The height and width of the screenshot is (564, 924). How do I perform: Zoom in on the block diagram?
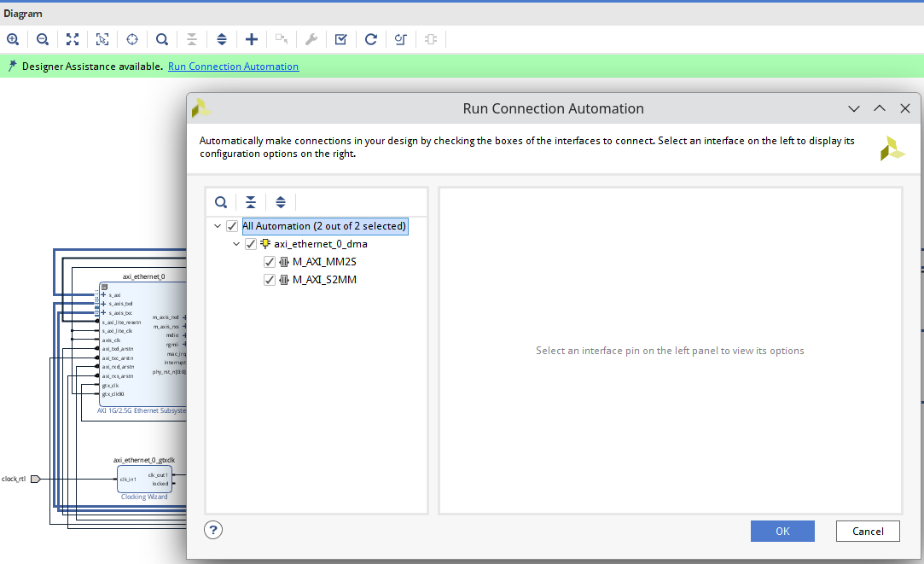[13, 39]
